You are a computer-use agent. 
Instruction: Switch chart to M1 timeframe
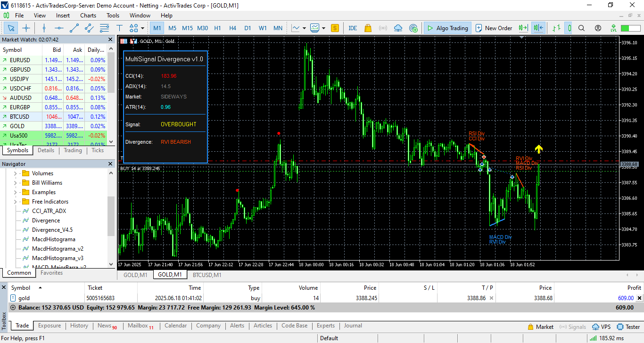(x=157, y=28)
